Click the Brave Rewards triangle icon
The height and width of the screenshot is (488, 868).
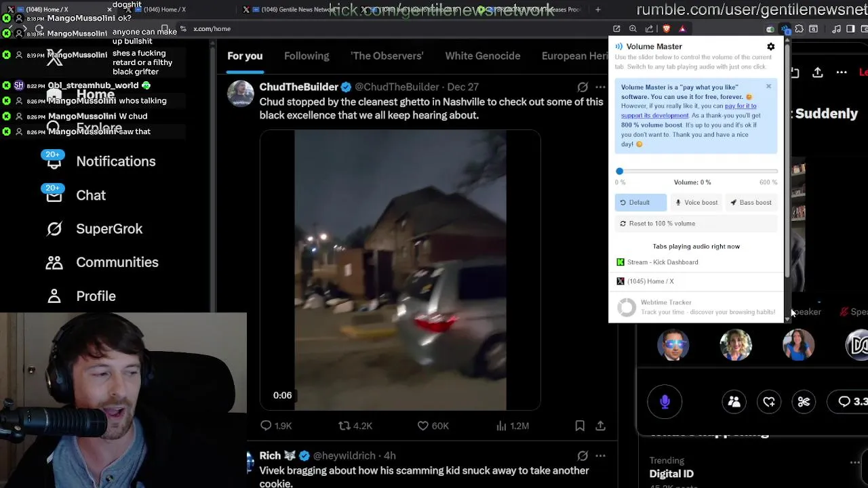coord(682,28)
